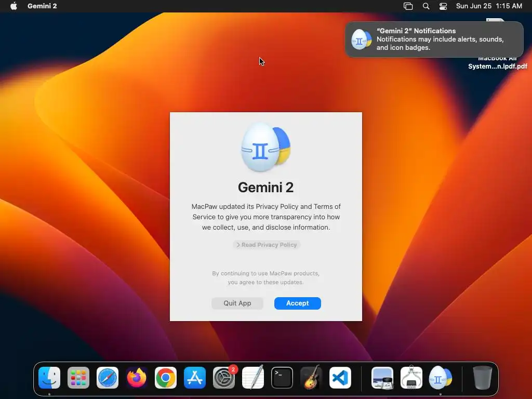Click the Gemini 2 title in the dialog
Screen dimensions: 532x399
pyautogui.click(x=265, y=187)
